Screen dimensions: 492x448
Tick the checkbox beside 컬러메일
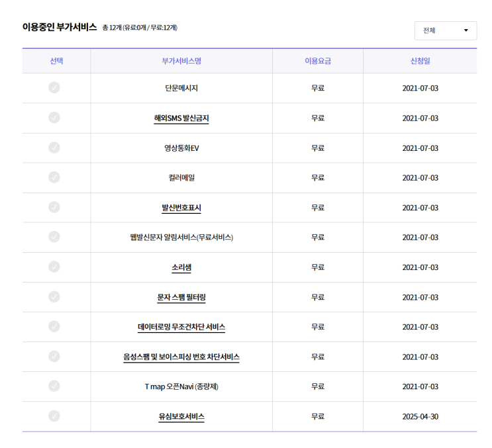coord(54,177)
